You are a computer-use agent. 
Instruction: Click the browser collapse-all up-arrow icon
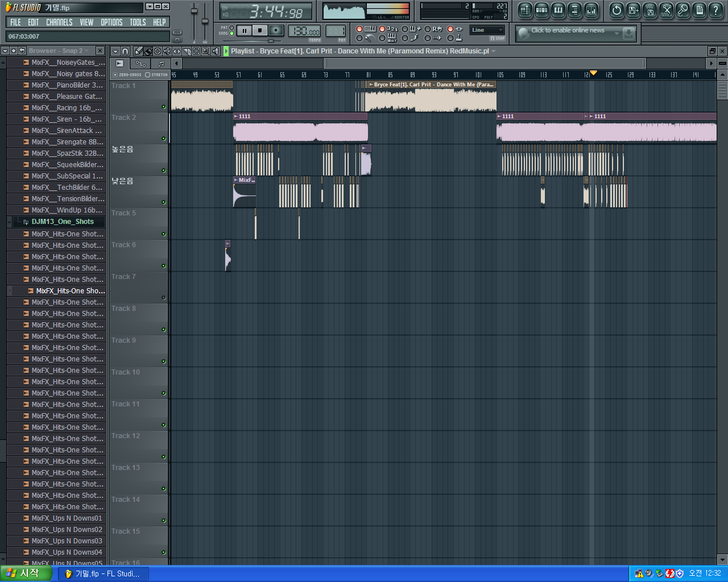tap(14, 51)
